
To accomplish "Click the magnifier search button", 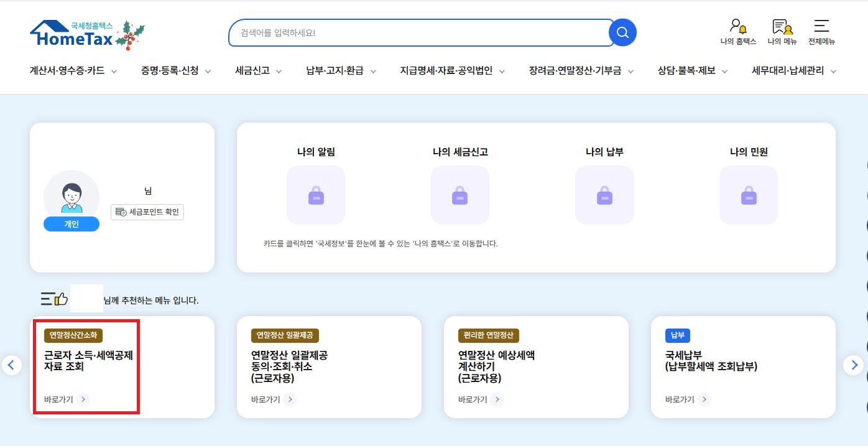I will pos(622,32).
